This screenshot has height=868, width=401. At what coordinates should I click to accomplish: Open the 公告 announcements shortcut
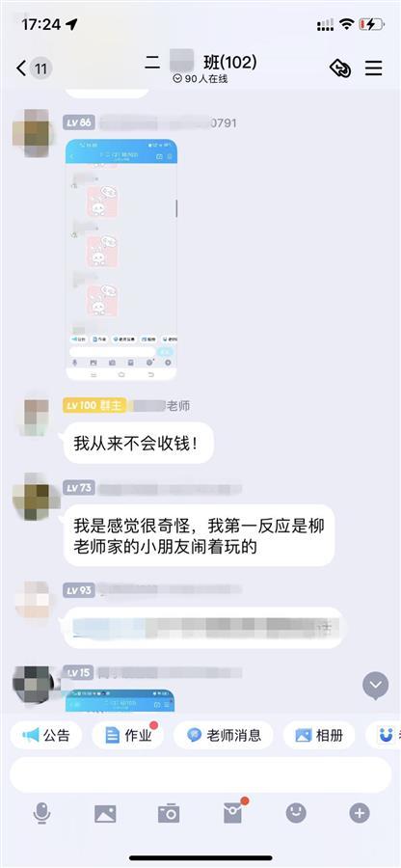click(46, 735)
